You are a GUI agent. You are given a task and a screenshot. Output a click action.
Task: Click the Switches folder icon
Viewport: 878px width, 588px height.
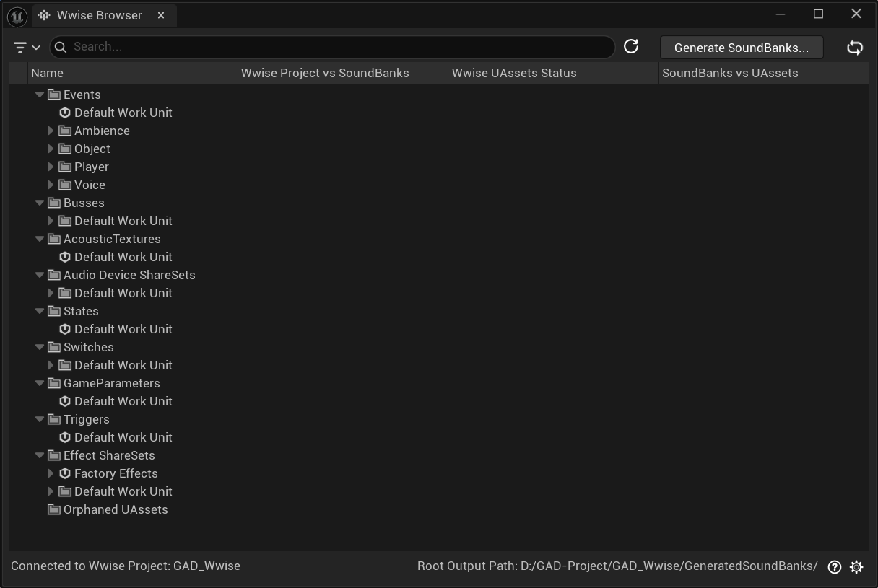click(x=54, y=347)
